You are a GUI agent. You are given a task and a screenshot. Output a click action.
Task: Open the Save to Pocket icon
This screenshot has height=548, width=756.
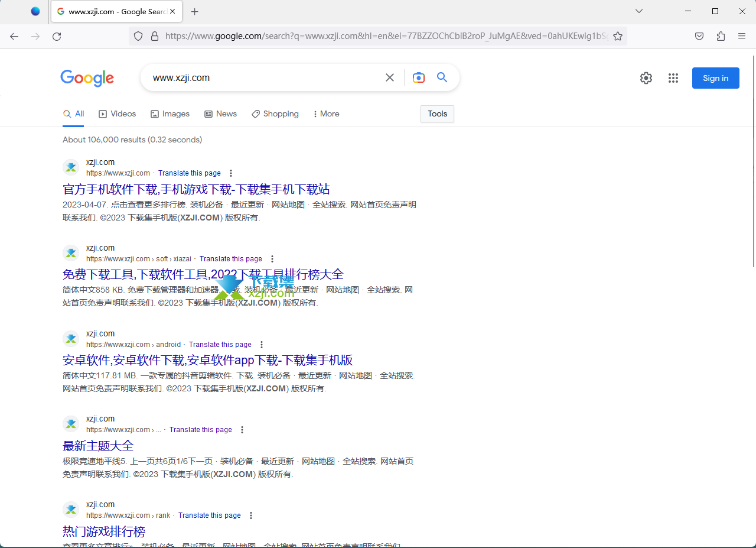point(699,36)
